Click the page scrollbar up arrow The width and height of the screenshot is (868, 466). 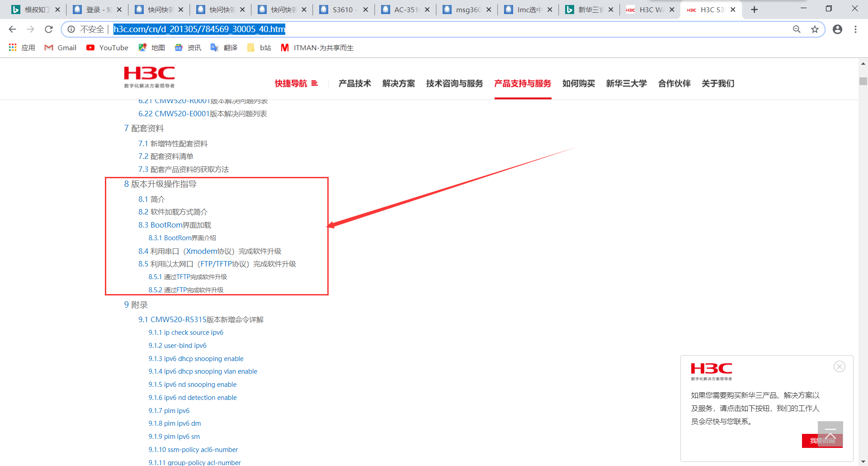point(863,63)
